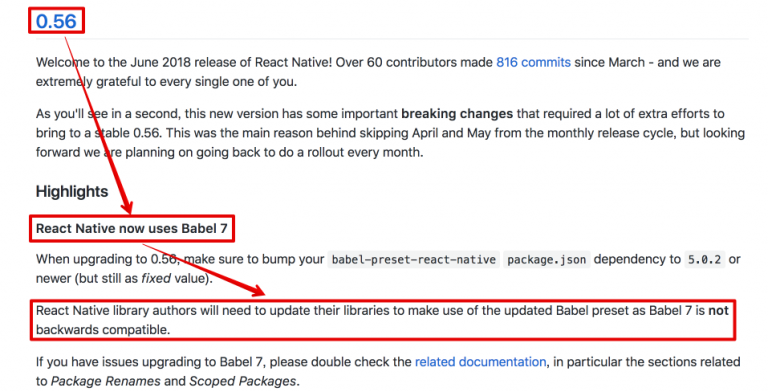This screenshot has height=392, width=768.
Task: Follow the related documentation link
Action: click(x=480, y=362)
